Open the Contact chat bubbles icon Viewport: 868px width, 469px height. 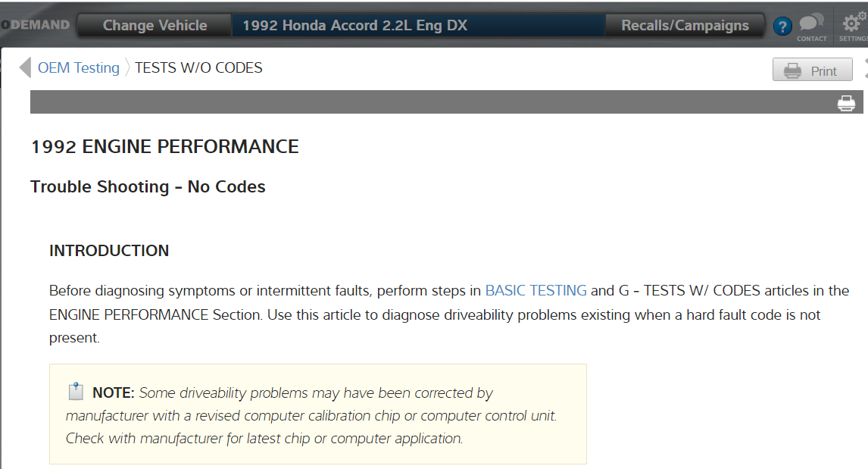click(x=811, y=25)
